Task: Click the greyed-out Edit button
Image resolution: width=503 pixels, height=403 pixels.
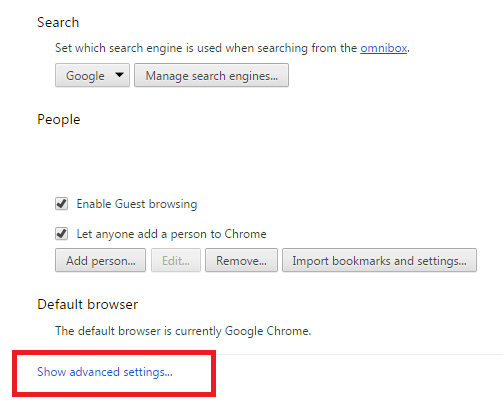Action: (176, 260)
